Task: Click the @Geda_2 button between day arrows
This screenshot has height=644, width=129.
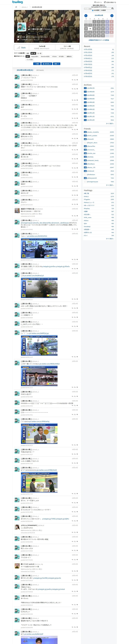Action: pyautogui.click(x=47, y=64)
